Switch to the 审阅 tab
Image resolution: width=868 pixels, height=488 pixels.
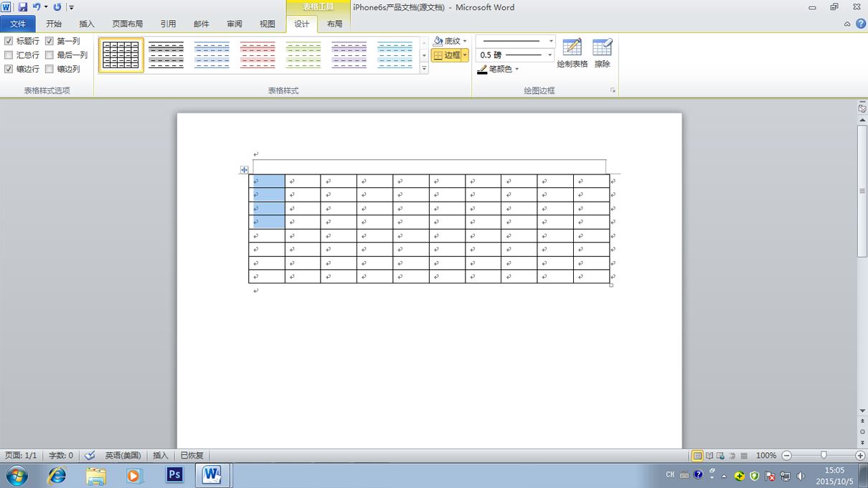tap(235, 24)
